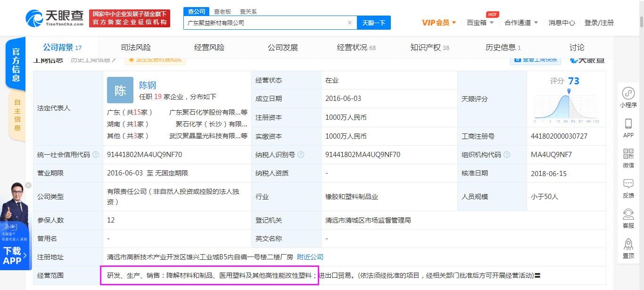
Task: Click the 查看工商快照 button
Action: coord(536,59)
